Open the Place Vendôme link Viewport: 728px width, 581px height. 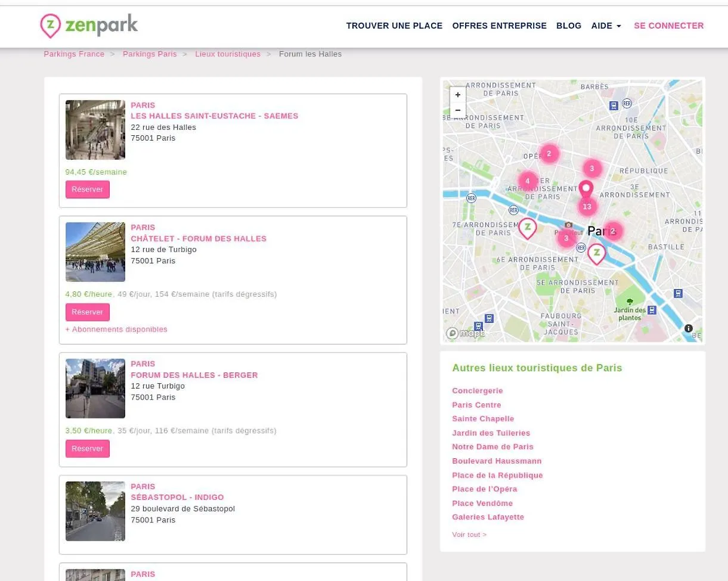(x=482, y=504)
